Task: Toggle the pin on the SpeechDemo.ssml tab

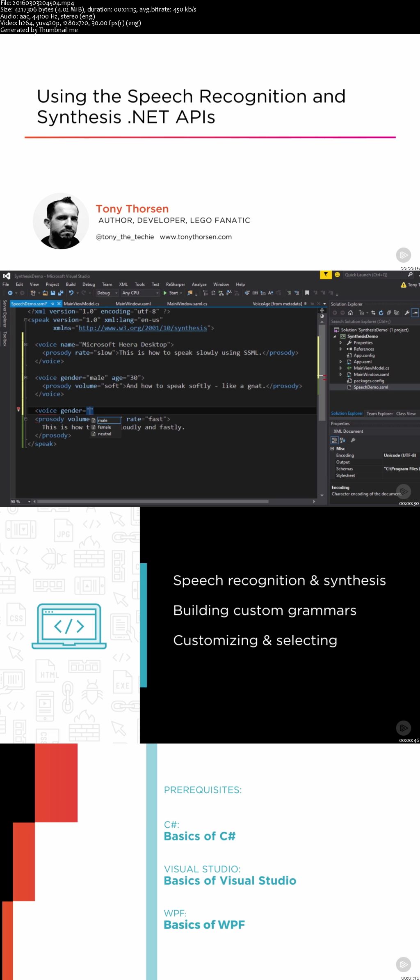Action: coord(52,303)
